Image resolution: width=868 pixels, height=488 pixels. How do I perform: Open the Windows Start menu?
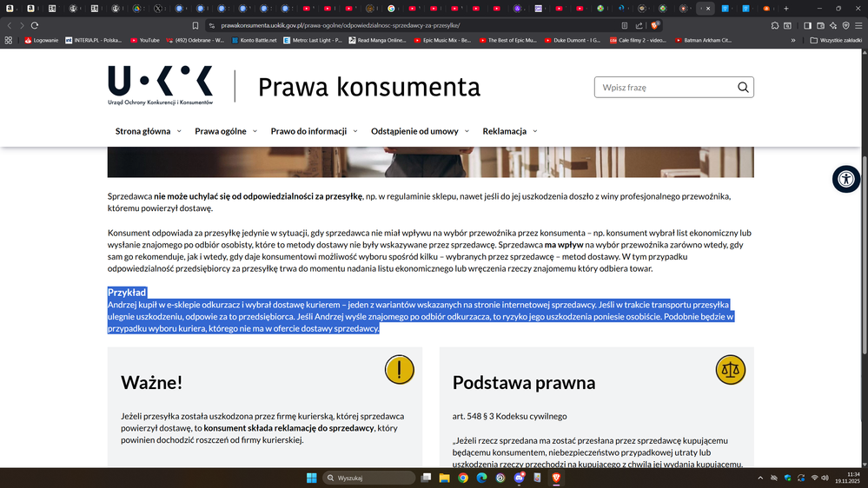(312, 478)
